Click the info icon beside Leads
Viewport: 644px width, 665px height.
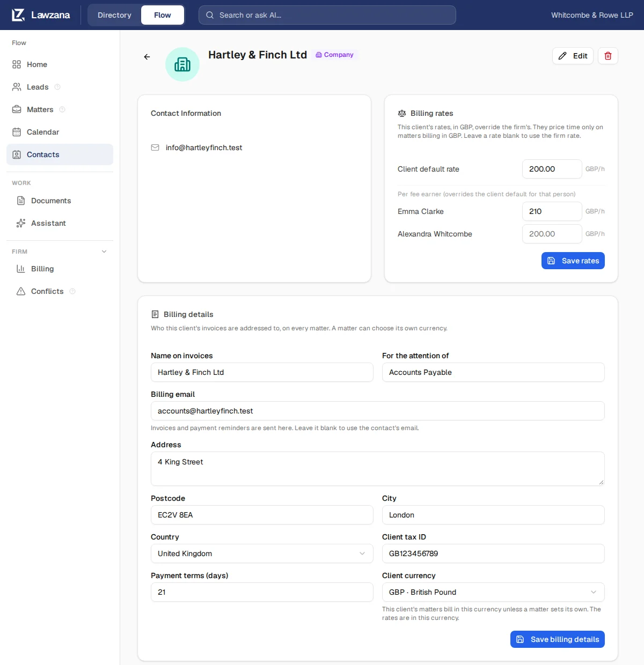pos(57,87)
